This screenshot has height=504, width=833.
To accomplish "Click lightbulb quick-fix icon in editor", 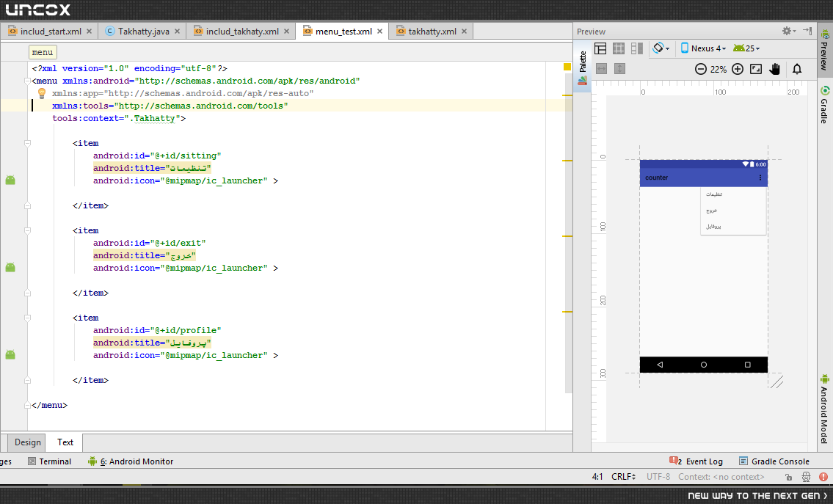I will point(41,93).
